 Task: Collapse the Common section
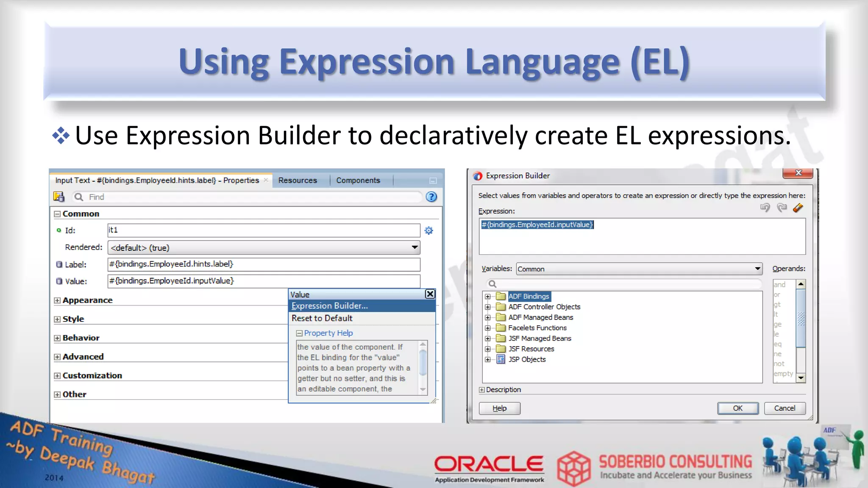57,214
